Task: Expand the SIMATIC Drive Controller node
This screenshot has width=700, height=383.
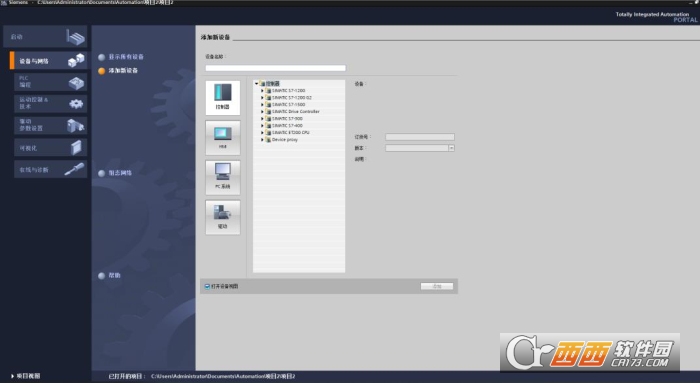Action: point(262,112)
